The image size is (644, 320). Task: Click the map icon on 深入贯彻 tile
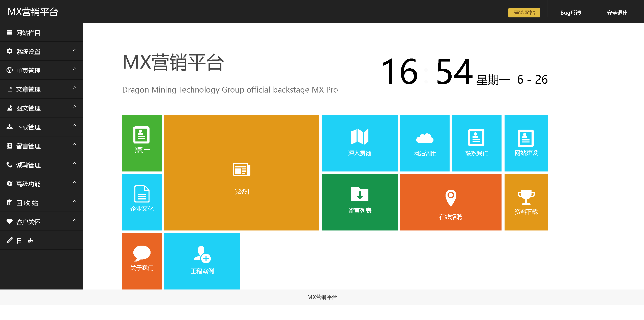(x=360, y=136)
